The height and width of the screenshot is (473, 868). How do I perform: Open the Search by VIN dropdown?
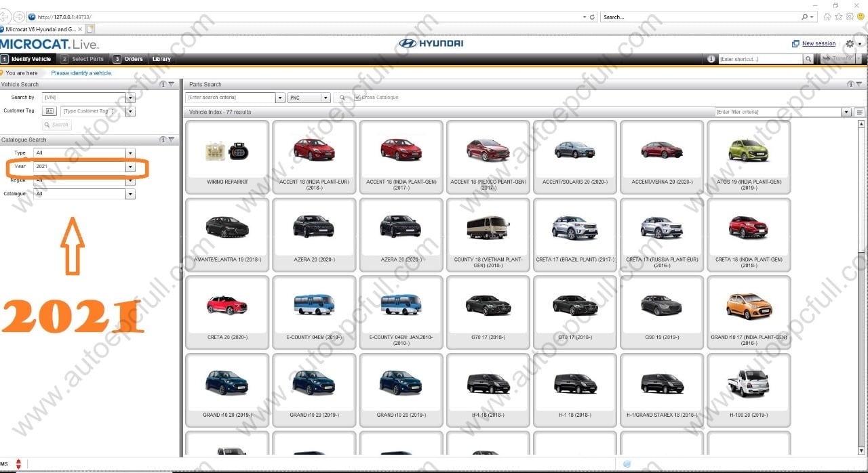coord(130,98)
